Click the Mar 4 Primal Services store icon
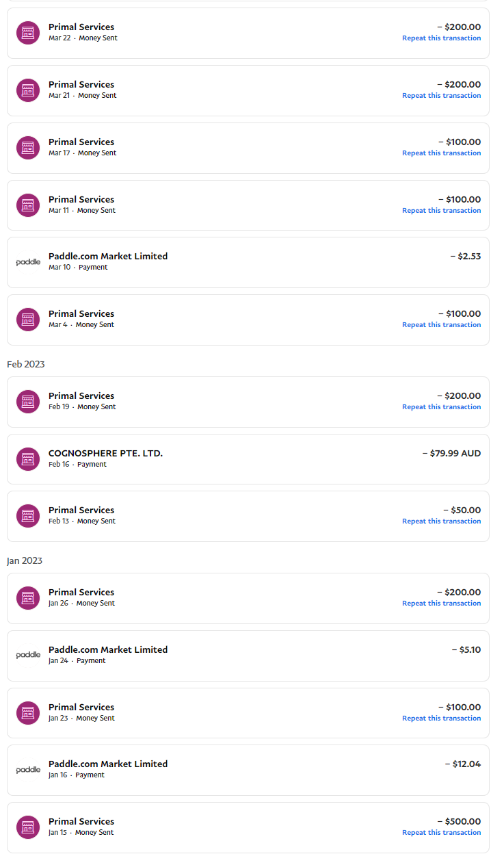Image resolution: width=504 pixels, height=854 pixels. tap(28, 320)
